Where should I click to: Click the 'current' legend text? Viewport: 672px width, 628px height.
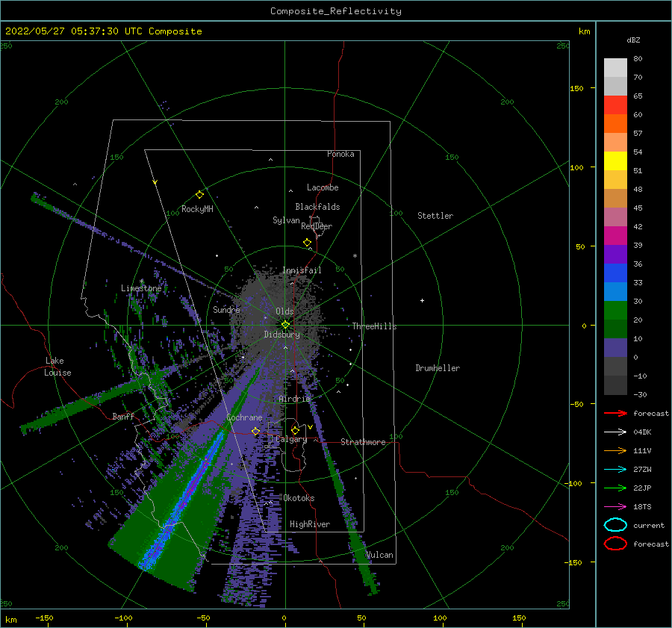click(x=649, y=526)
